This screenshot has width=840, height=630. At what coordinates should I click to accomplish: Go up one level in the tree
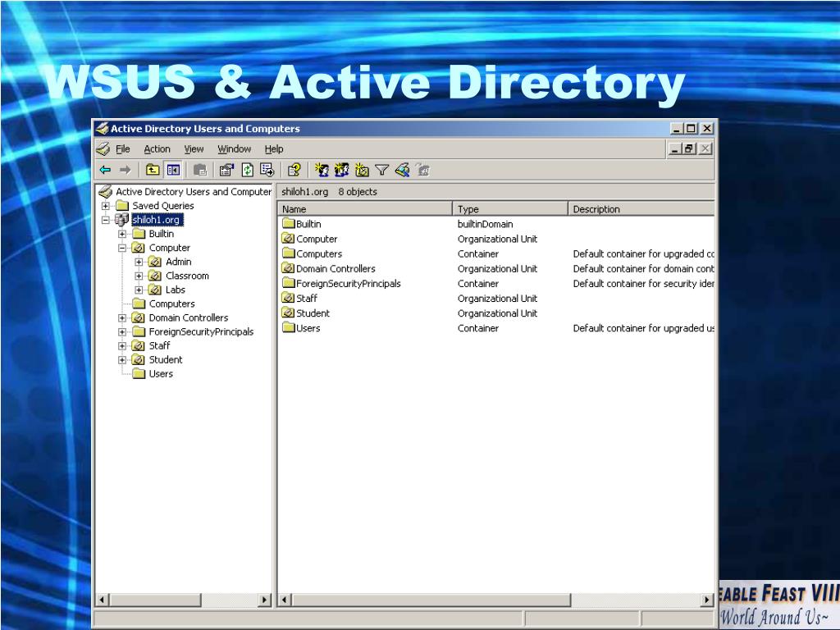pyautogui.click(x=153, y=171)
